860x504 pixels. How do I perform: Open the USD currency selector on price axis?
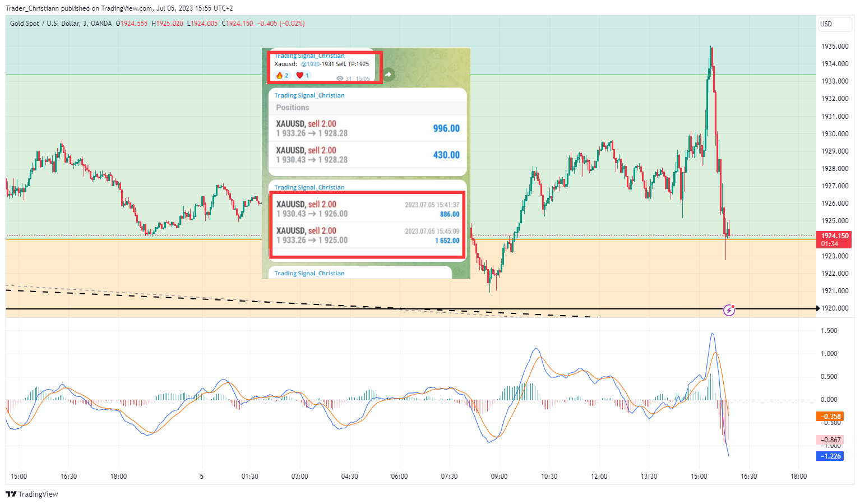[834, 24]
